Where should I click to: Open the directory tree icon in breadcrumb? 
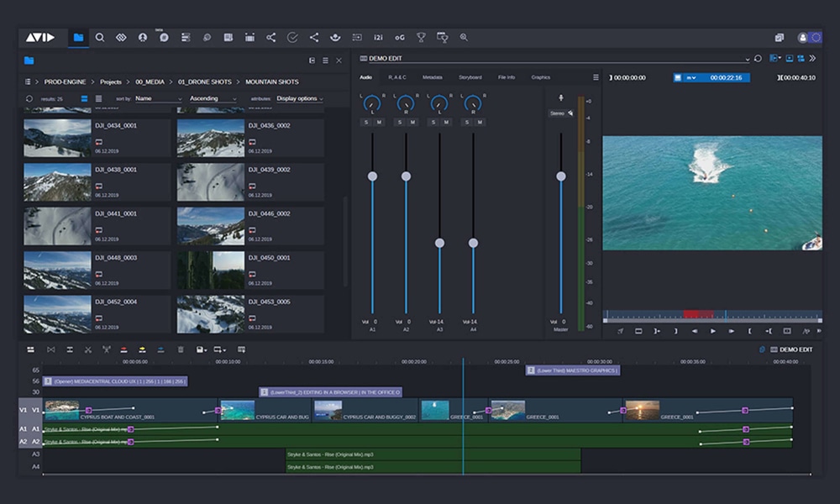coord(28,82)
